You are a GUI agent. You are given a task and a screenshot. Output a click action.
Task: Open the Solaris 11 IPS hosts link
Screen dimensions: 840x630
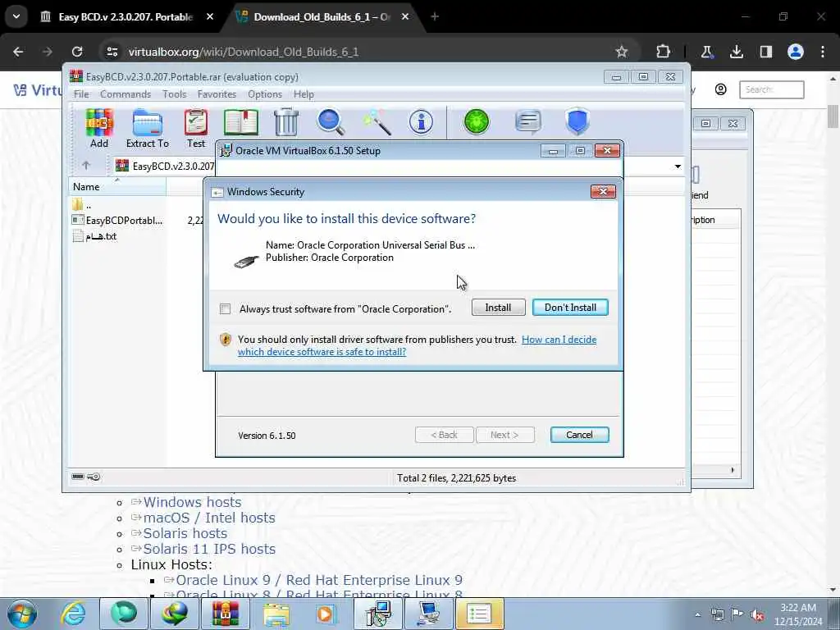pos(209,549)
